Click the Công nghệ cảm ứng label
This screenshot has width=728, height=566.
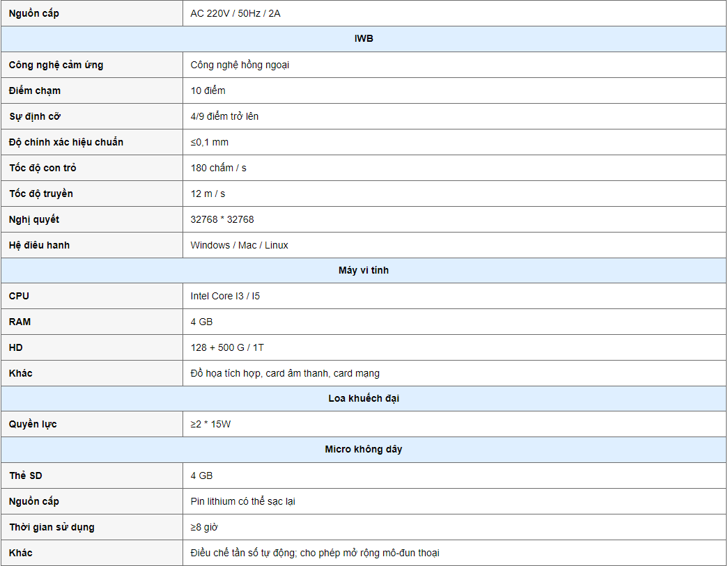[56, 65]
